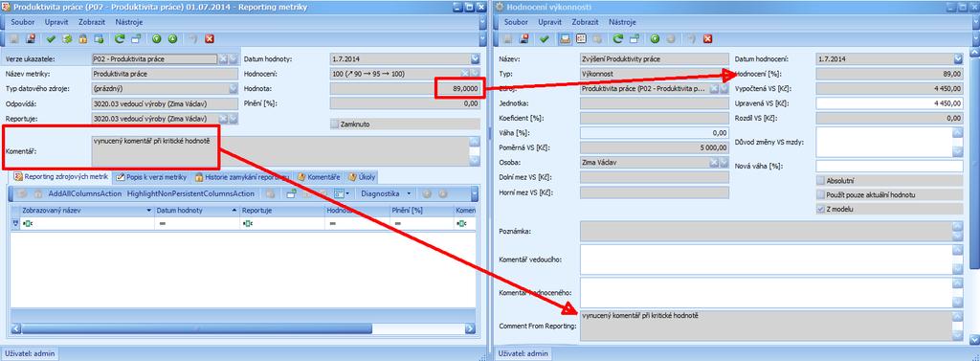Click AddAllColumnsAction button
Viewport: 980px width, 361px height.
pos(84,194)
